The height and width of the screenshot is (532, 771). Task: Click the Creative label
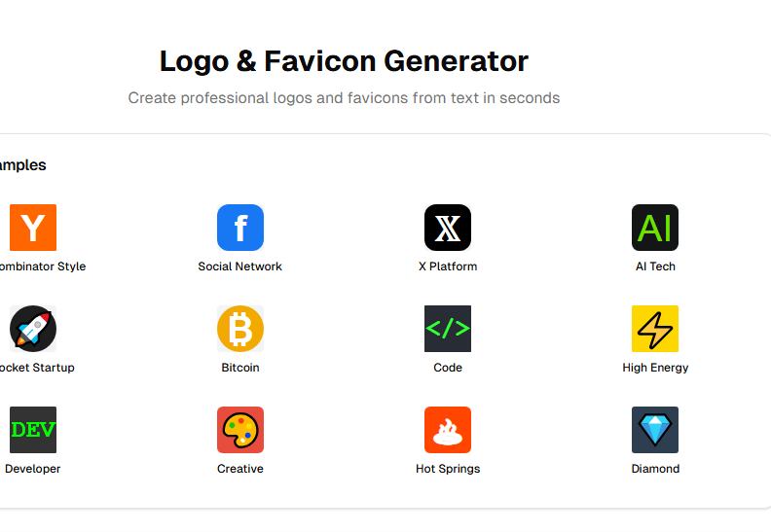point(240,469)
